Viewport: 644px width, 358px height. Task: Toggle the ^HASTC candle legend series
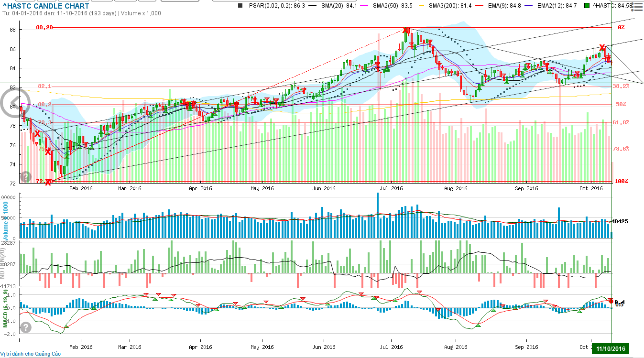tap(613, 5)
